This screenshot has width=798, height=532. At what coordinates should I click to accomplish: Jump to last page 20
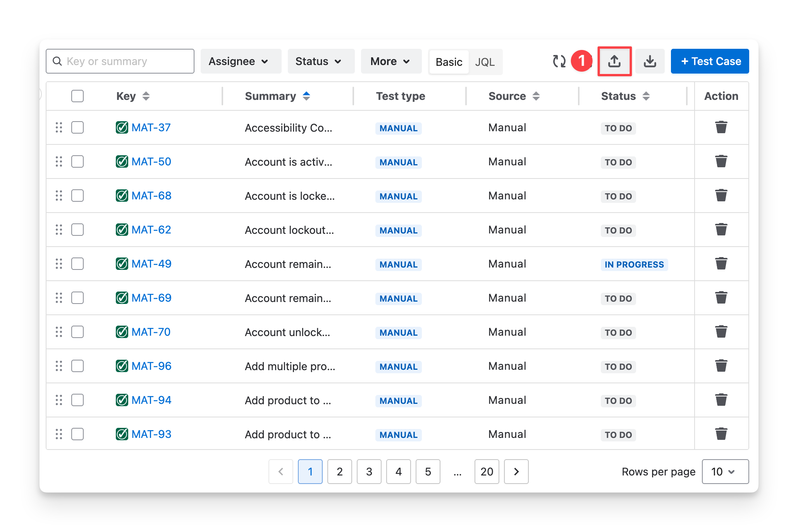tap(487, 472)
